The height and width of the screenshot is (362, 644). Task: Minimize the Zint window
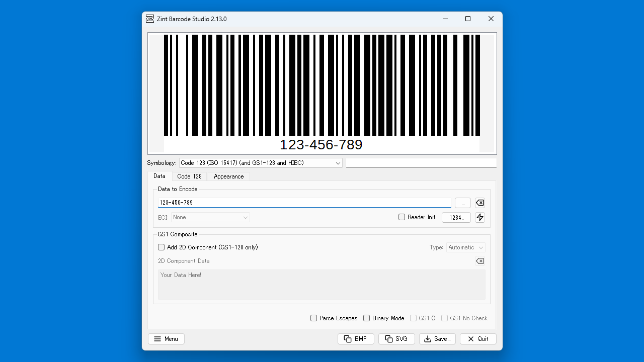coord(445,19)
